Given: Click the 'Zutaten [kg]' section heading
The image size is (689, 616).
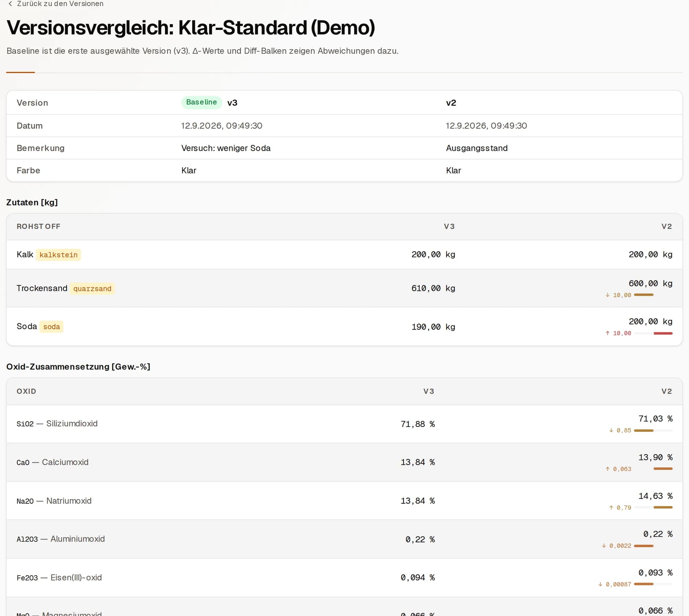Looking at the screenshot, I should click(32, 202).
